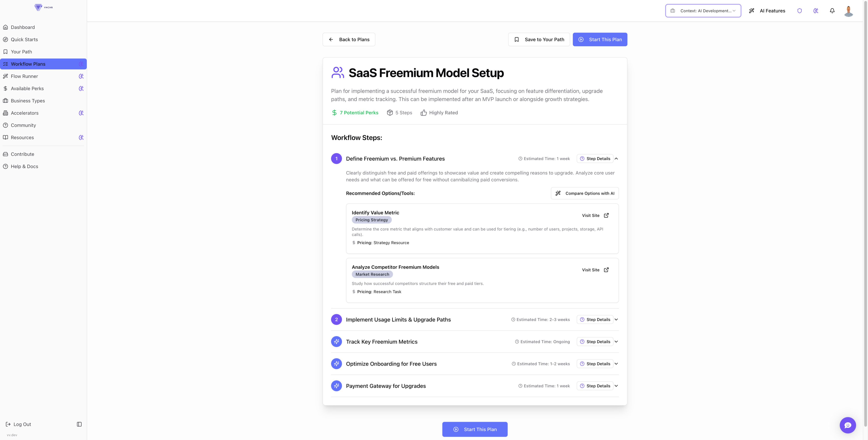This screenshot has height=440, width=868.
Task: Click the notification bell icon
Action: pyautogui.click(x=832, y=11)
